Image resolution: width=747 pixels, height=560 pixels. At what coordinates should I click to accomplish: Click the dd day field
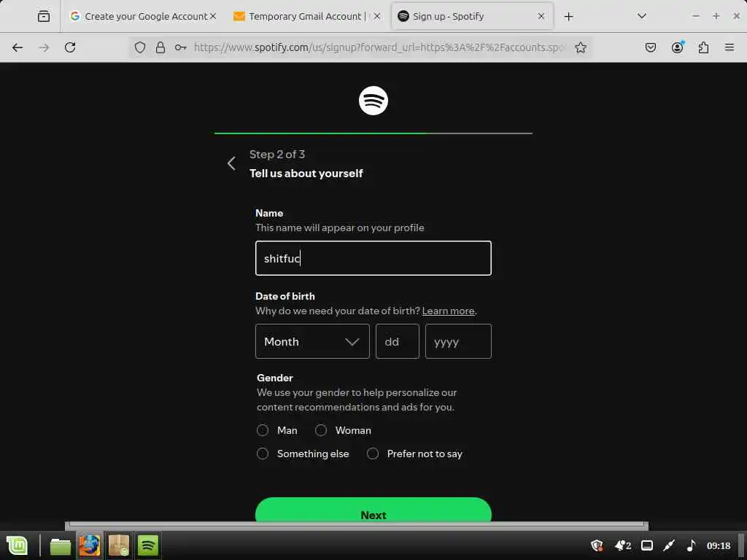(398, 341)
